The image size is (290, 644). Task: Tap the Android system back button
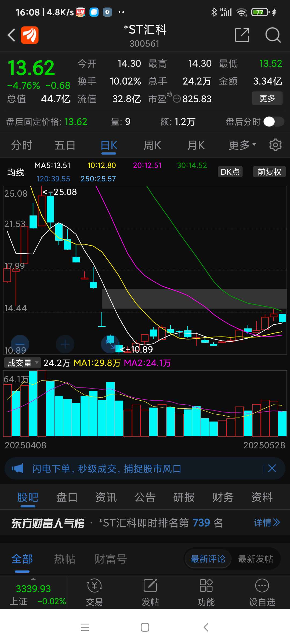point(206,627)
